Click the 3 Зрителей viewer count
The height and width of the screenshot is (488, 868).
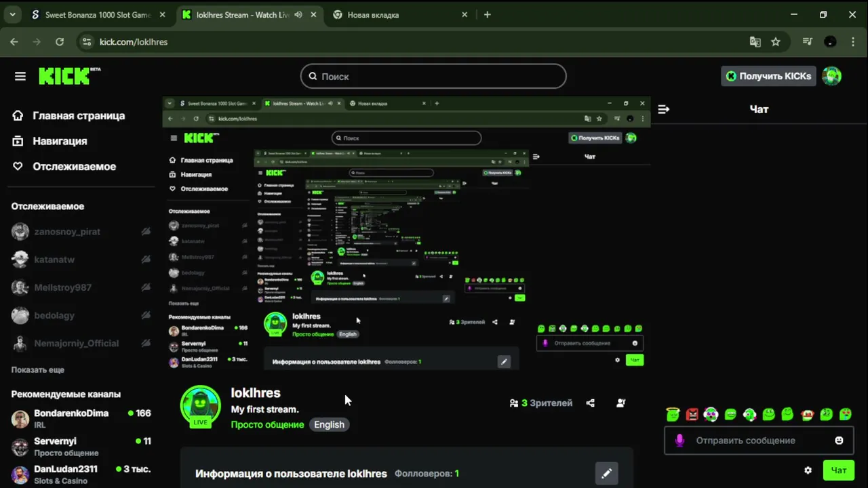point(540,403)
